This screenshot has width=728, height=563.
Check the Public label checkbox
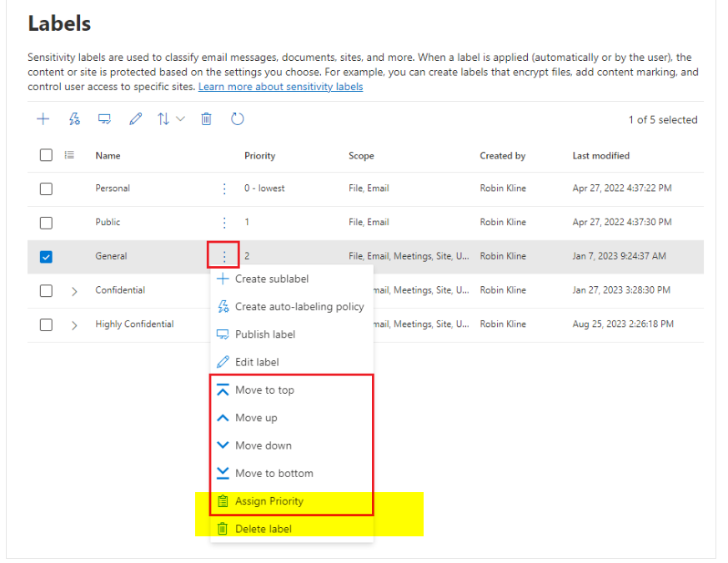point(46,223)
